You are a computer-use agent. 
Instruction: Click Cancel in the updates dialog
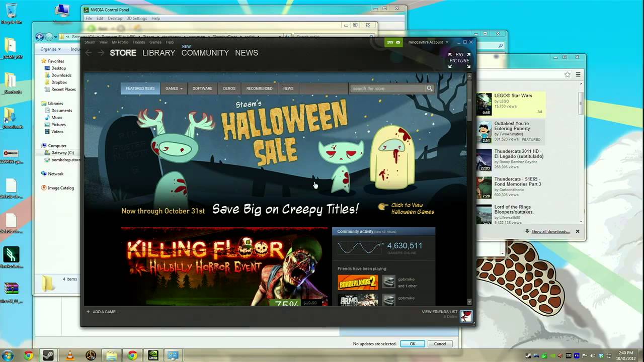(x=440, y=344)
